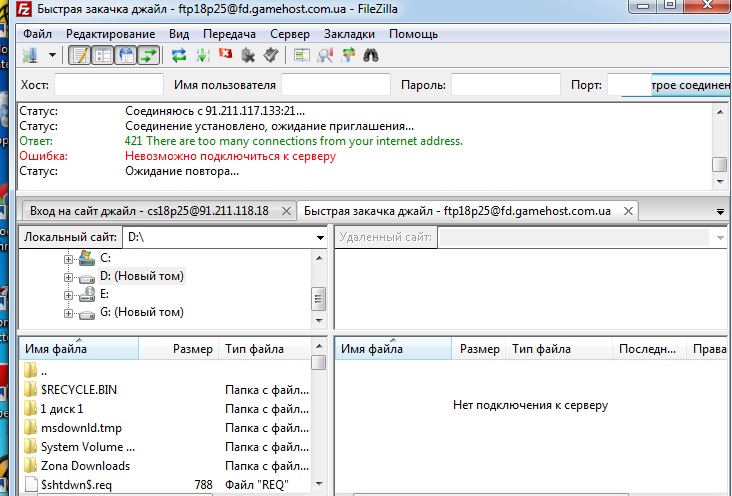732x496 pixels.
Task: Toggle the message log display
Action: pyautogui.click(x=79, y=56)
